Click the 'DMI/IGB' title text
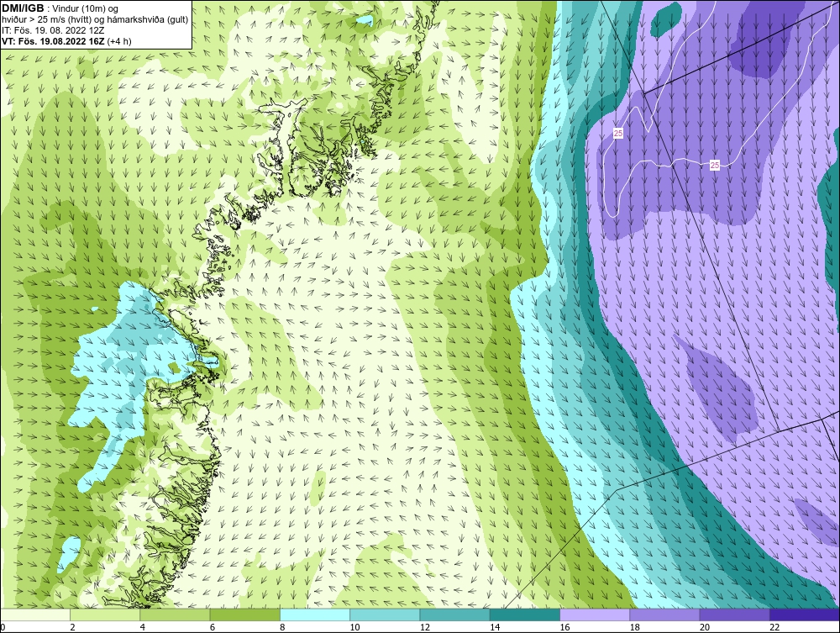 coord(23,8)
